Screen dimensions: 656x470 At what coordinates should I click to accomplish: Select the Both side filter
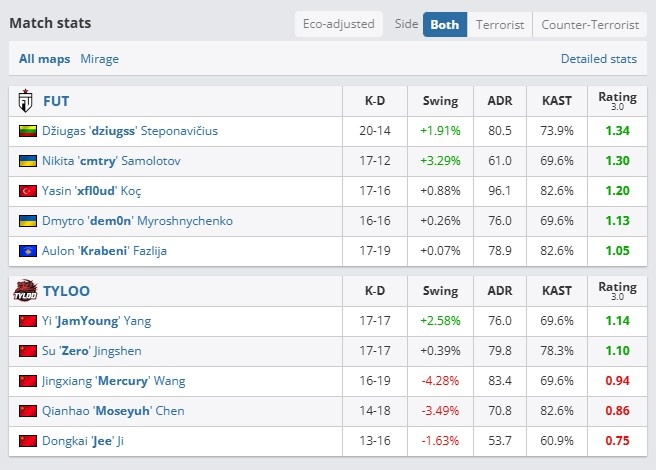tap(445, 25)
